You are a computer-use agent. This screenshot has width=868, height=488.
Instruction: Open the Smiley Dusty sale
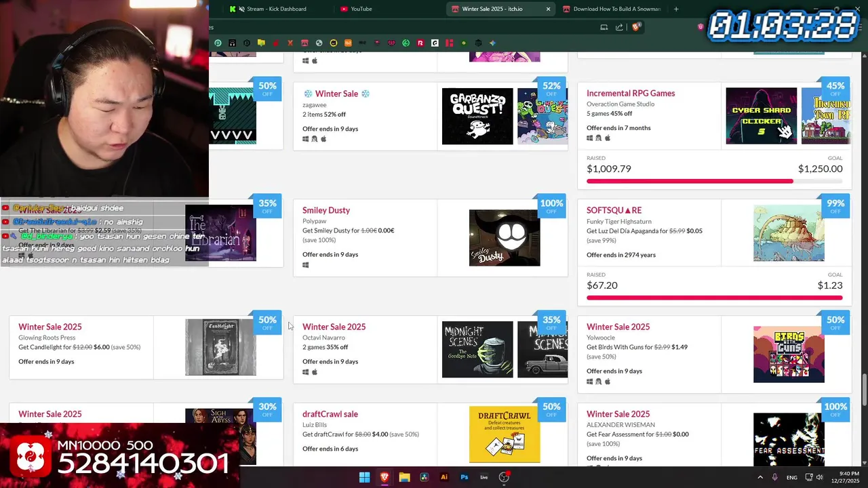click(326, 210)
